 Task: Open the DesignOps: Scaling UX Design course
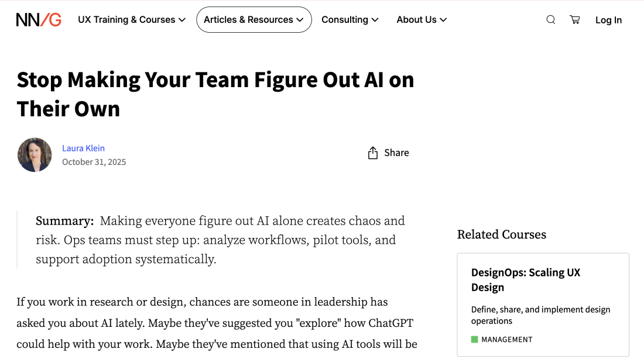pos(525,279)
